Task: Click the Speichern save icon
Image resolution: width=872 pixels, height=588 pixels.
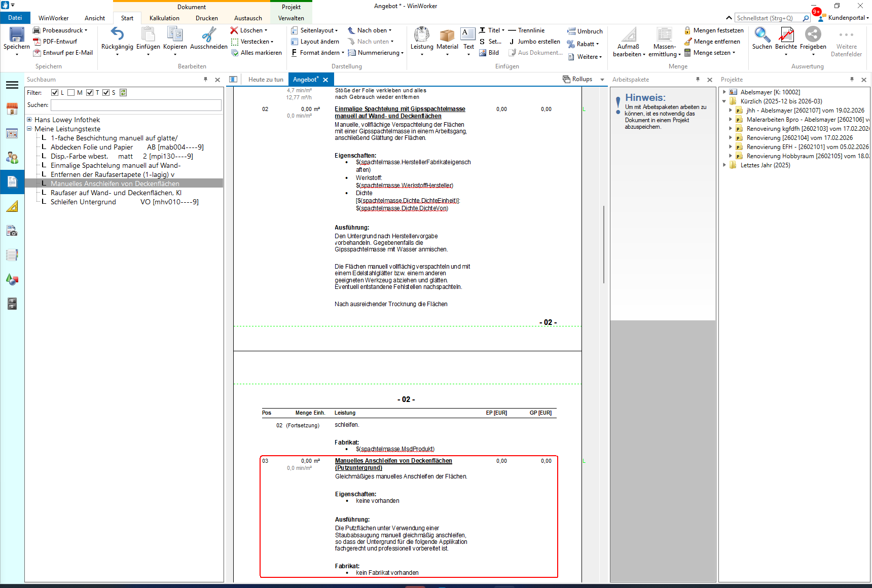Action: (17, 34)
